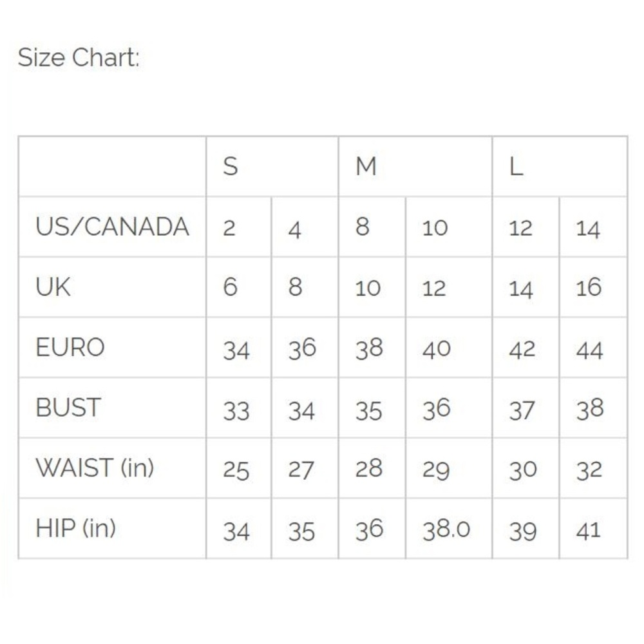The image size is (644, 644).
Task: Select the waist value 25 cell
Action: click(236, 470)
